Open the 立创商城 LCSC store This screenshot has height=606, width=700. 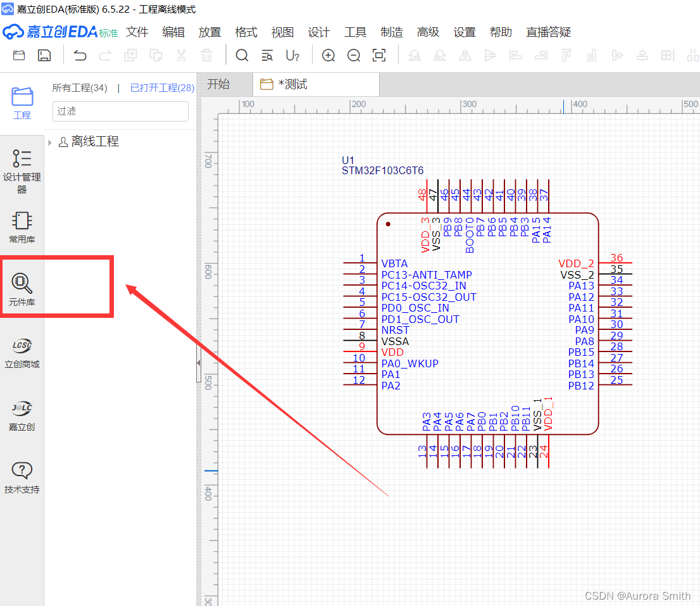22,353
